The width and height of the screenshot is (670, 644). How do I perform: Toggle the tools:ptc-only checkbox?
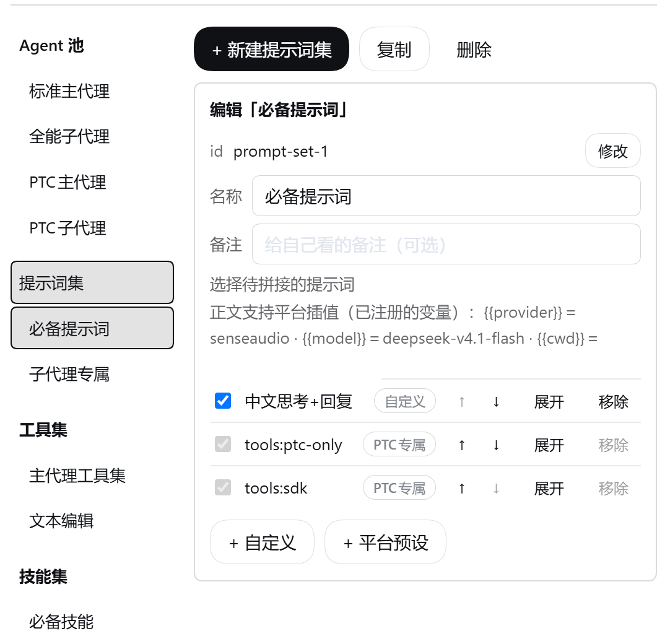point(223,444)
